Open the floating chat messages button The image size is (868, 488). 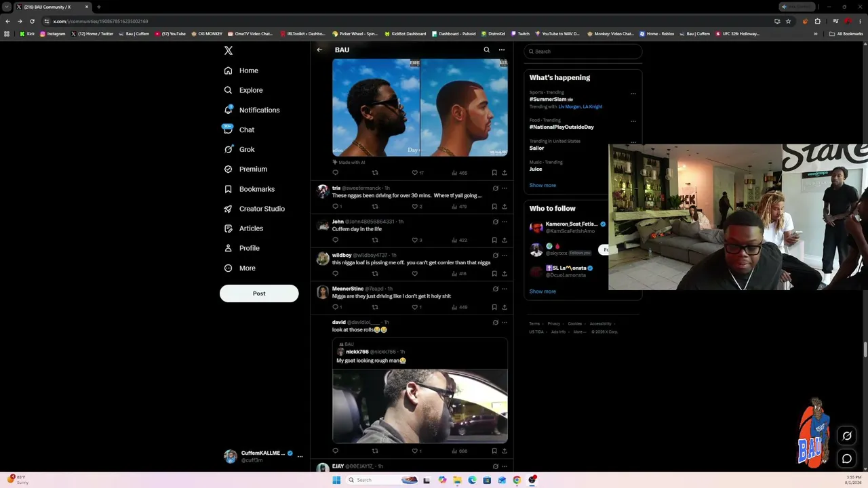tap(847, 459)
